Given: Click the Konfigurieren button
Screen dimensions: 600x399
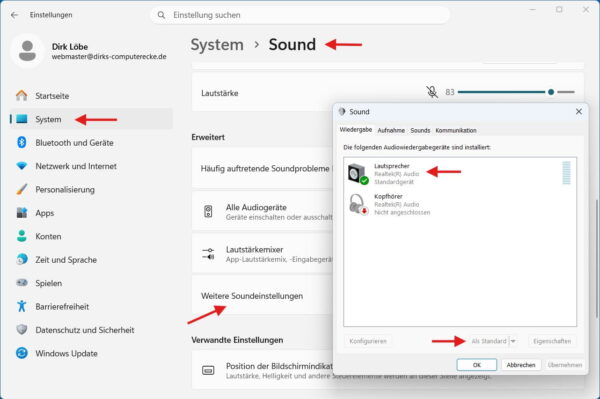Looking at the screenshot, I should coord(368,341).
